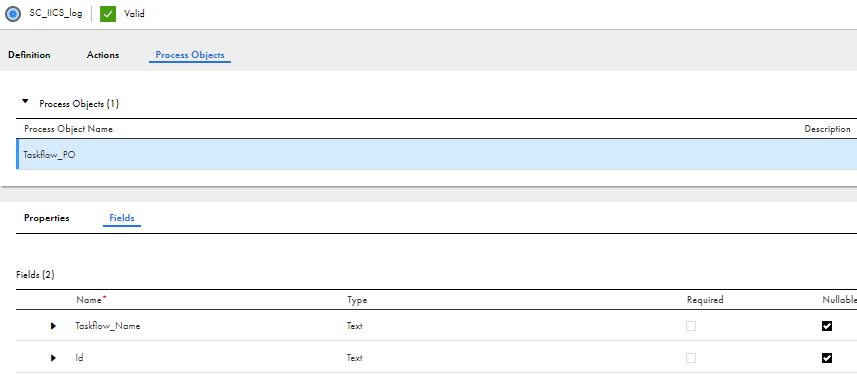The width and height of the screenshot is (857, 389).
Task: Switch to the Fields tab
Action: click(x=122, y=218)
